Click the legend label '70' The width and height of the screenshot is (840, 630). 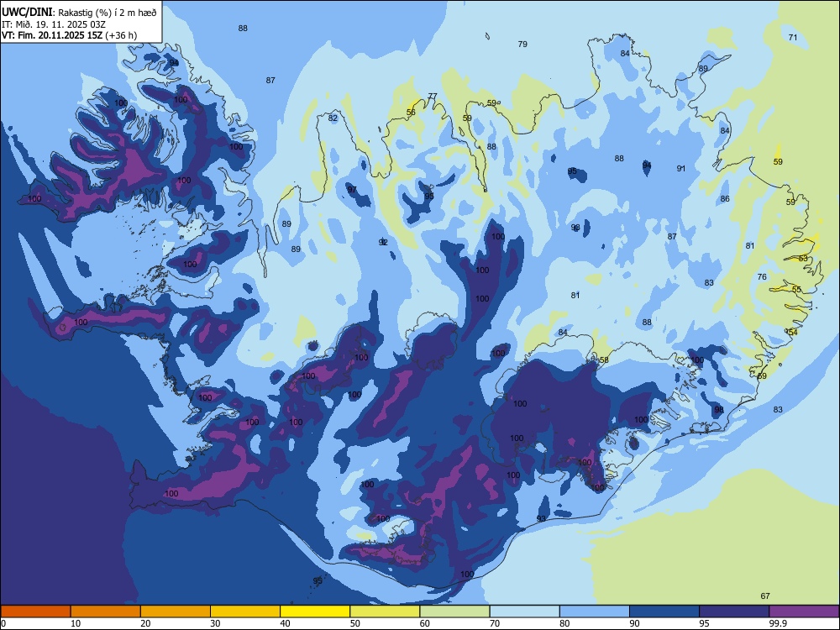point(495,623)
